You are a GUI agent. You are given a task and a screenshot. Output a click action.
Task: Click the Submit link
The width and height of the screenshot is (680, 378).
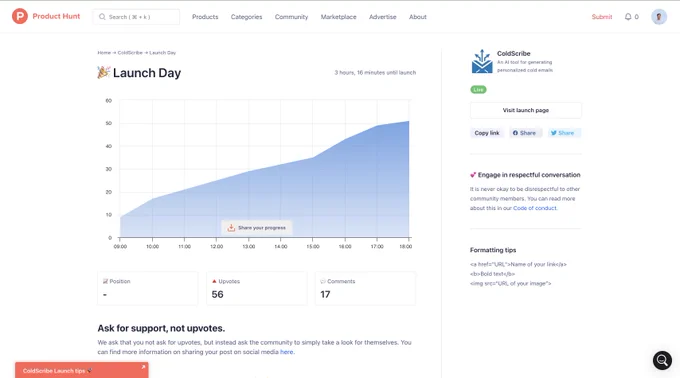[602, 17]
